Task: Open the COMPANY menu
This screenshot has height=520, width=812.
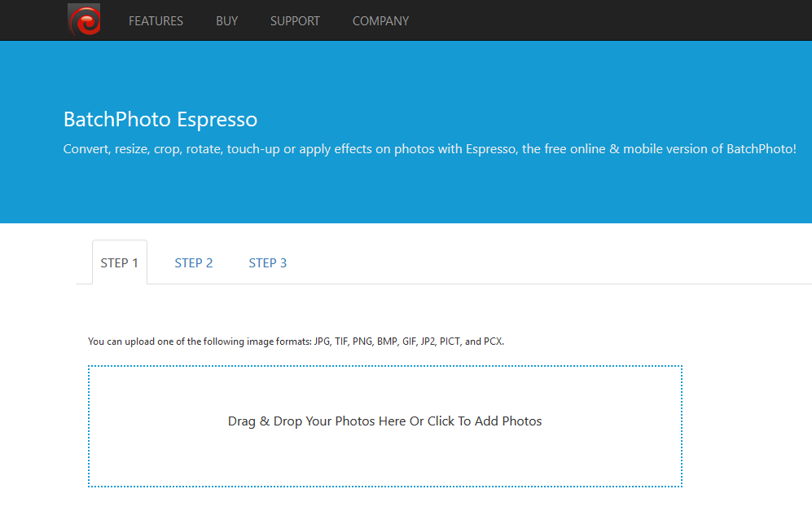Action: point(380,21)
